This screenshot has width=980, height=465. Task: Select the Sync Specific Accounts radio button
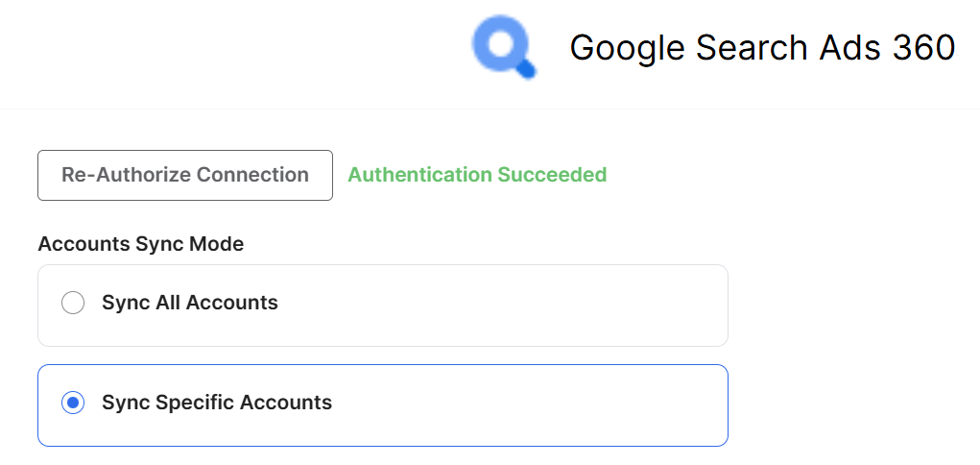[73, 404]
